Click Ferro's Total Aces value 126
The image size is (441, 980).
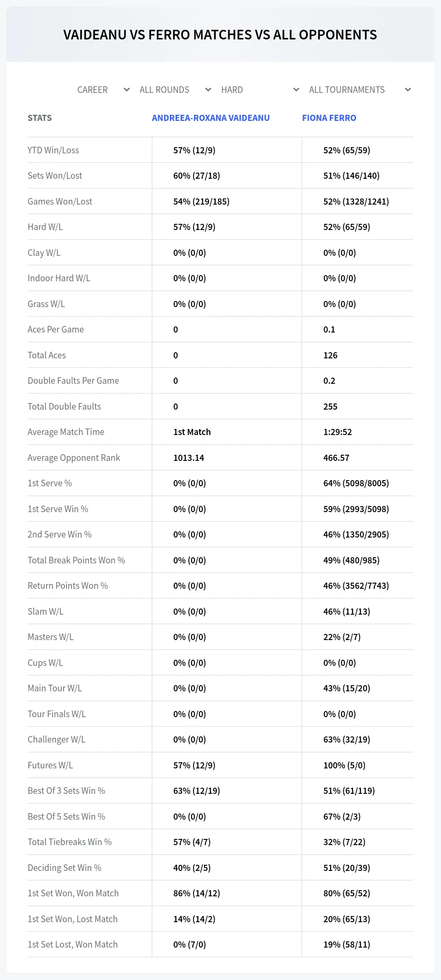coord(331,355)
